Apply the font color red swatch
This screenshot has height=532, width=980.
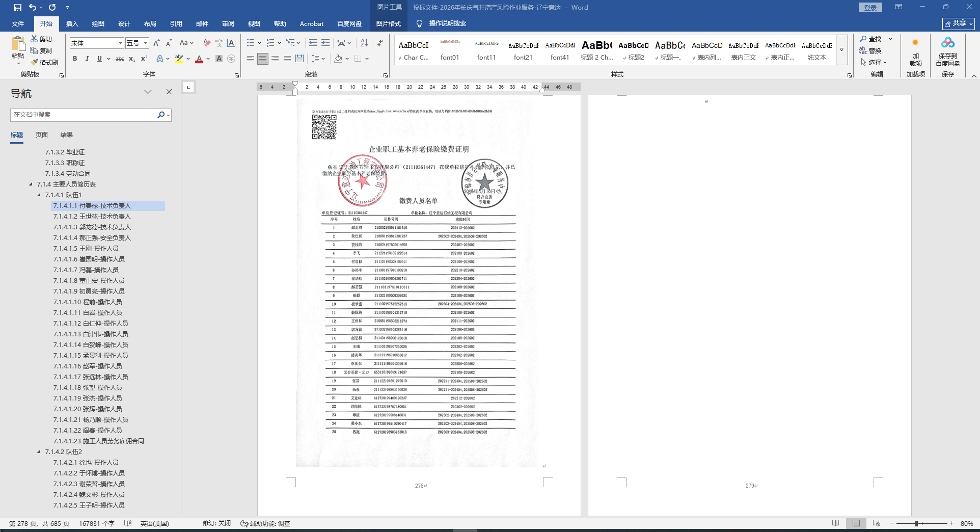(x=199, y=59)
